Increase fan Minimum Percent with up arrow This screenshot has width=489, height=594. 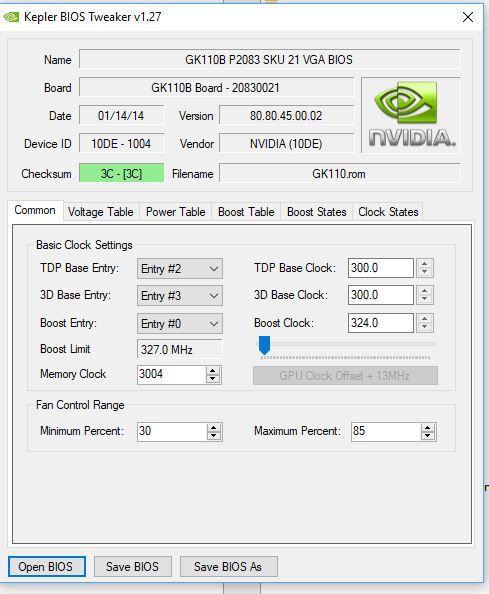(x=214, y=427)
